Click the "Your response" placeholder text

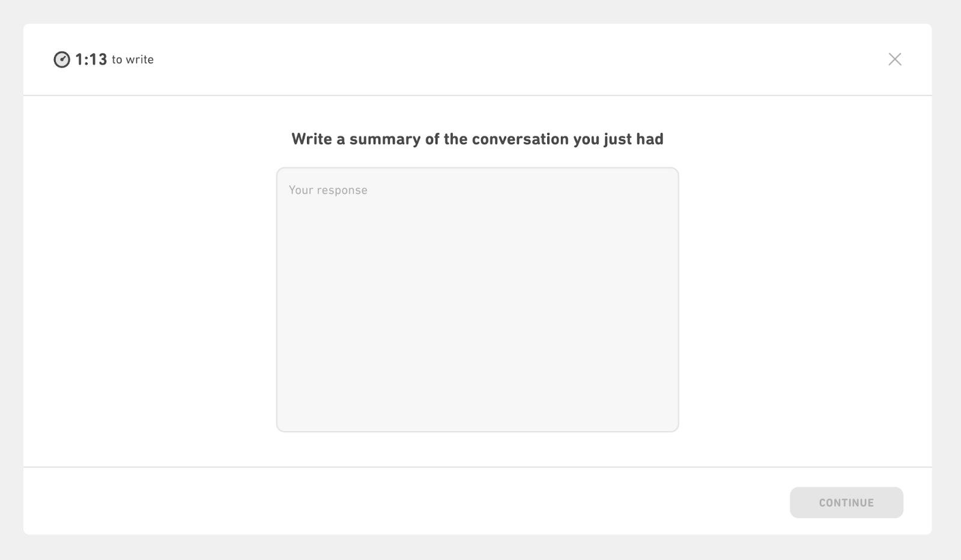(328, 190)
